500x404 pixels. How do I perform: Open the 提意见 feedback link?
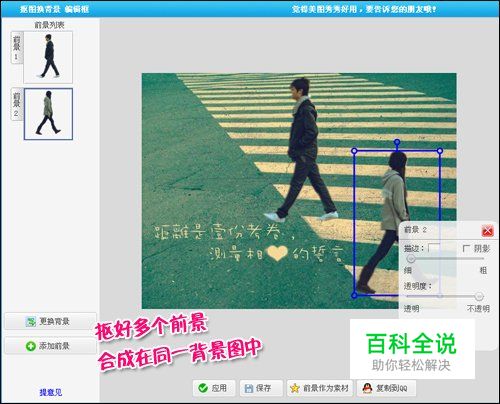pos(51,392)
